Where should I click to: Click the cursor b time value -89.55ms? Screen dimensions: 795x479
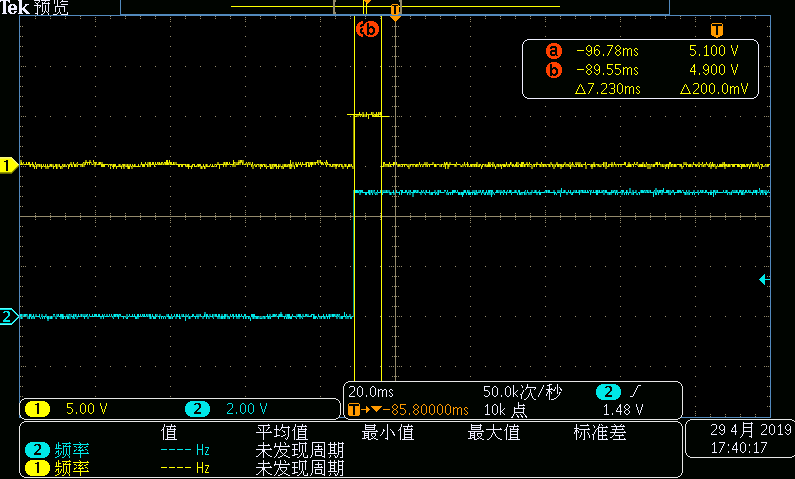click(x=607, y=70)
